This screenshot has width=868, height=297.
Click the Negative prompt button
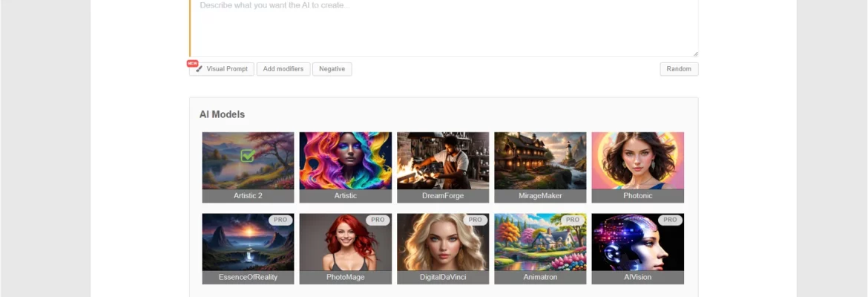332,69
